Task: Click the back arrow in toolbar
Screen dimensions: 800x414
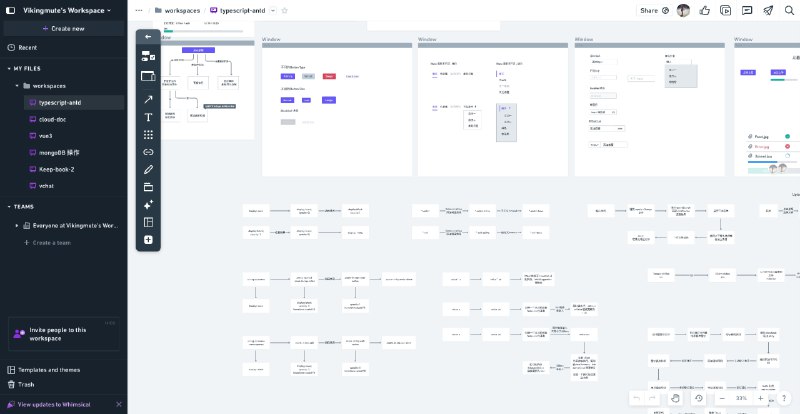Action: 148,37
